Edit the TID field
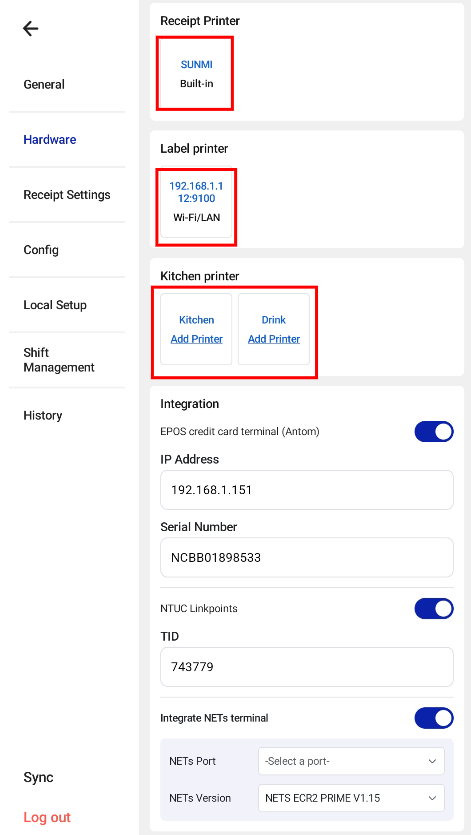This screenshot has height=835, width=471. 307,667
